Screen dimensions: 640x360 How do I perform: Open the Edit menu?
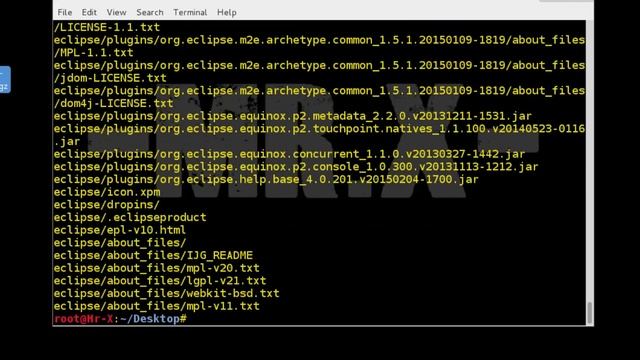pos(89,12)
